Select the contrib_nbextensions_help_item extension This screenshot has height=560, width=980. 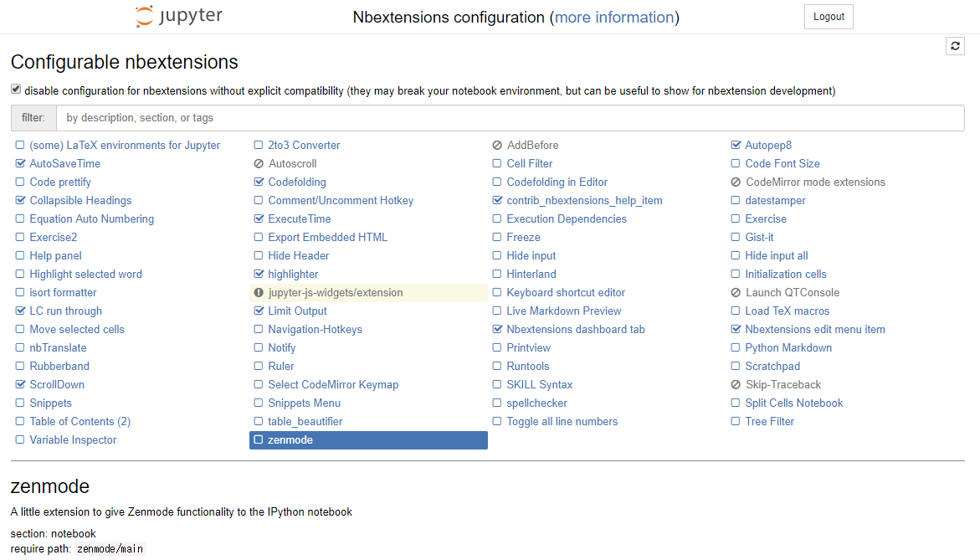(x=584, y=200)
